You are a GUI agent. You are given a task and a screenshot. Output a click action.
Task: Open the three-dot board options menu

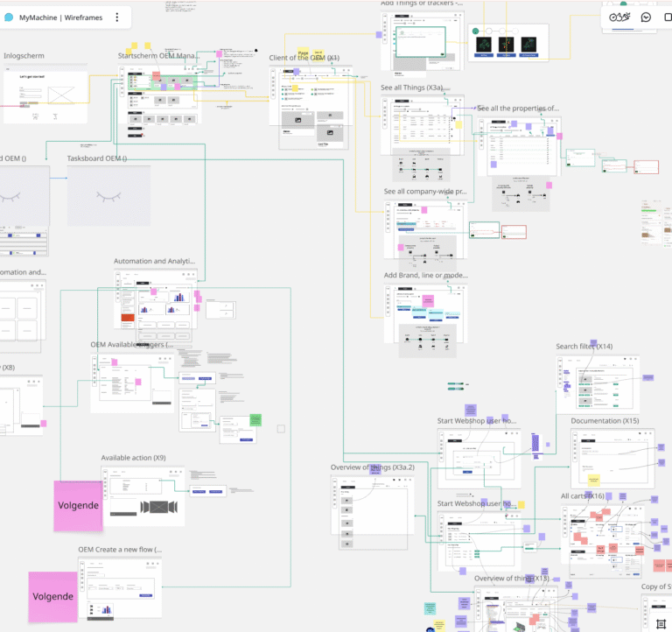click(116, 17)
